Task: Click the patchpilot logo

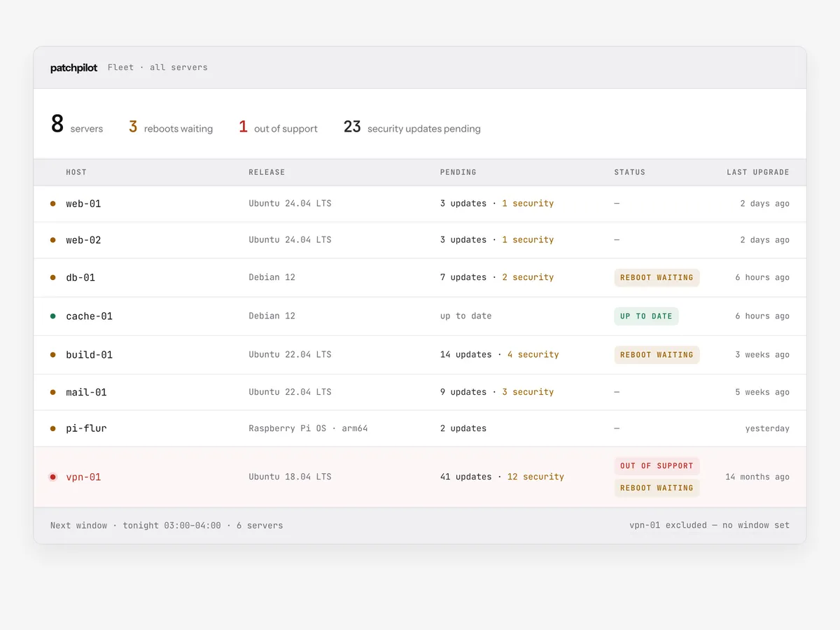Action: (x=73, y=68)
